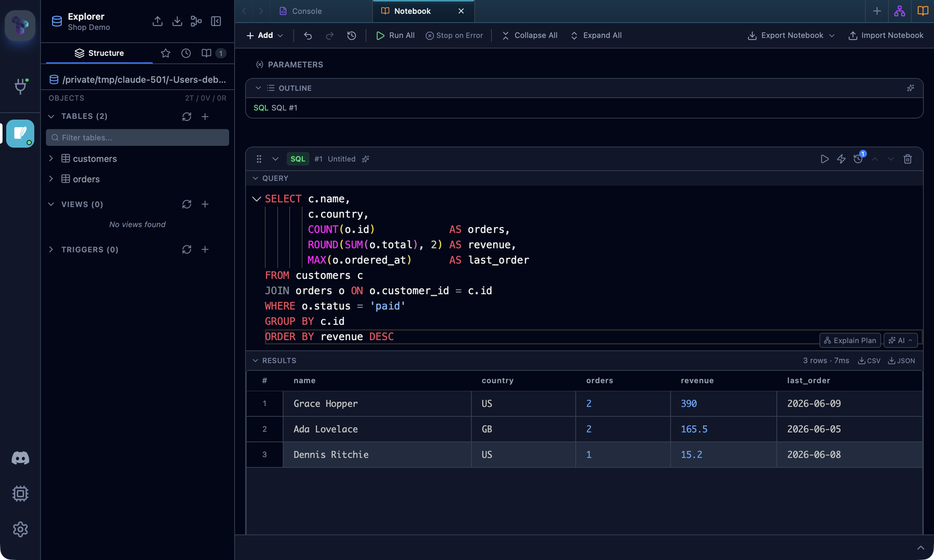Collapse the QUERY section
934x560 pixels.
pos(255,178)
